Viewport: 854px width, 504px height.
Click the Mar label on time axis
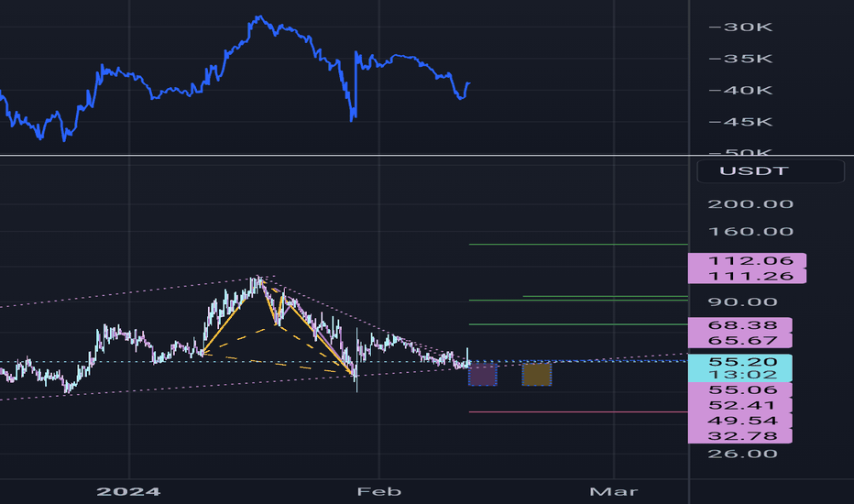coord(613,491)
